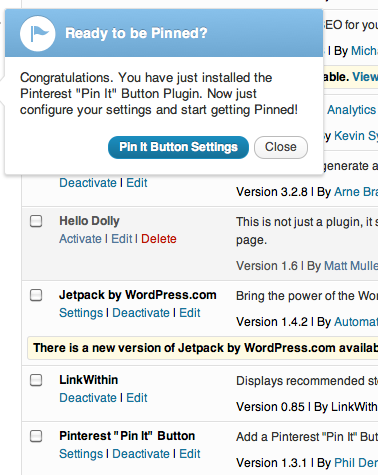Activate the Hello Dolly plugin
Viewport: 378px width, 475px height.
(80, 239)
